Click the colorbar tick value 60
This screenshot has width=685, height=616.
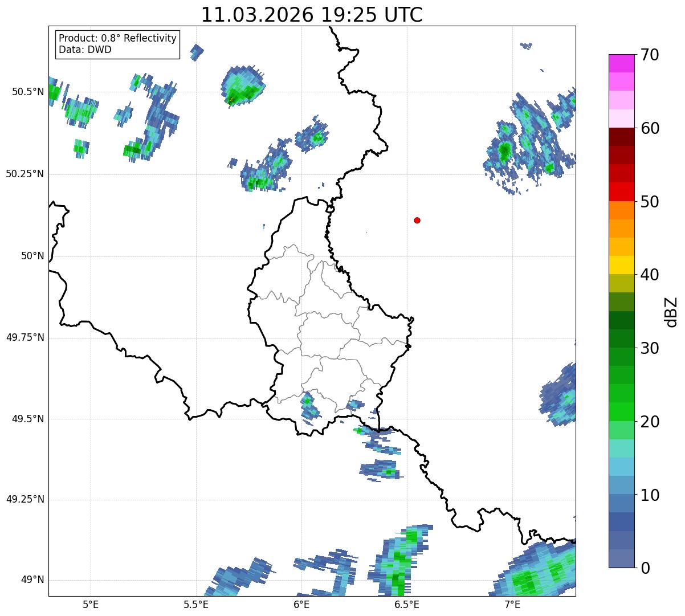[x=650, y=128]
